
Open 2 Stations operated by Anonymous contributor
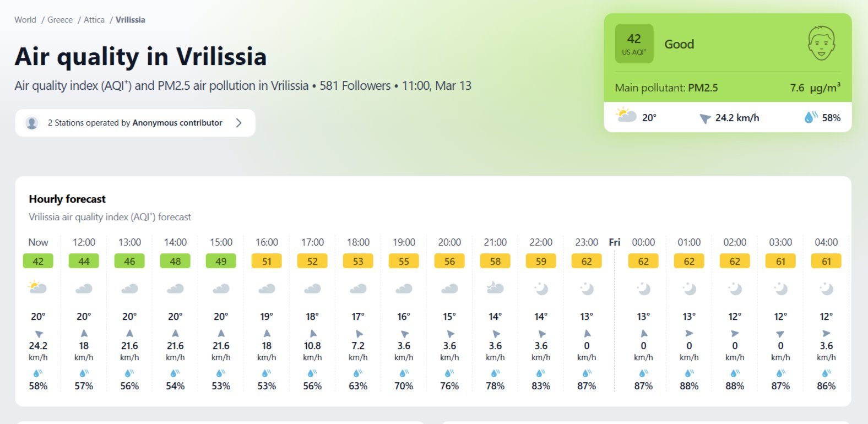click(135, 123)
